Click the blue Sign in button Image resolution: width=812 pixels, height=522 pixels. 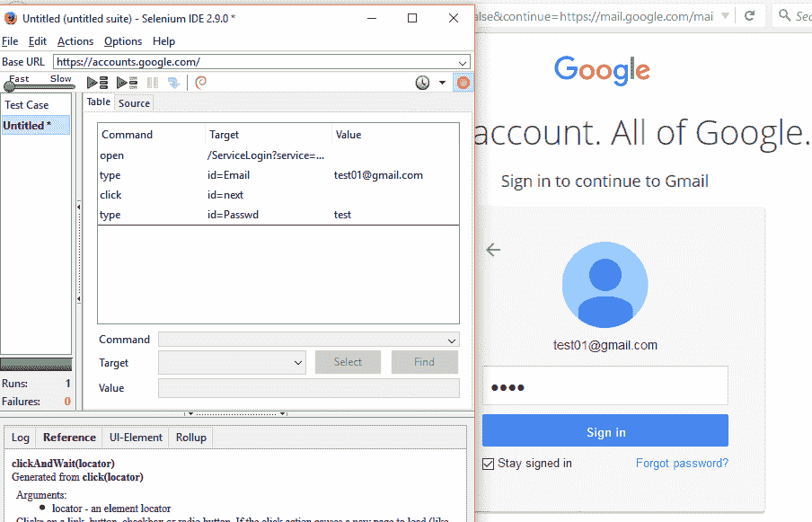(605, 430)
